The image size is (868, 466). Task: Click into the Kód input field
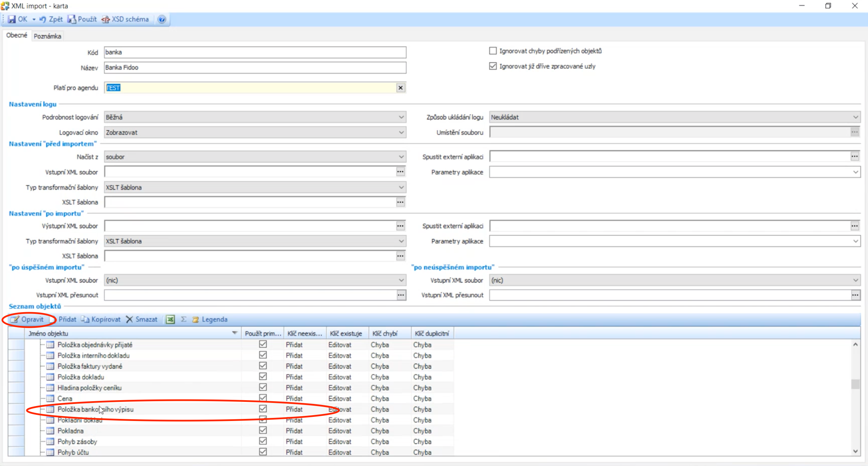(255, 52)
